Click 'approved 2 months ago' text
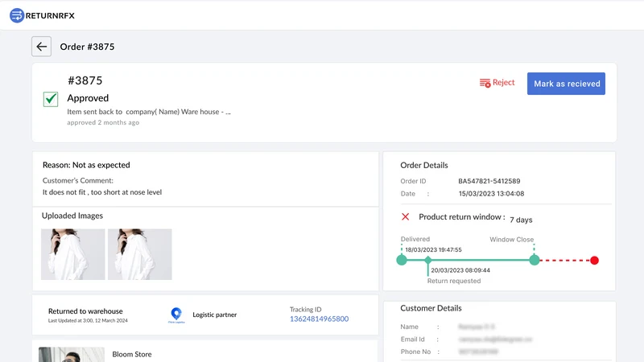644x362 pixels. click(103, 122)
